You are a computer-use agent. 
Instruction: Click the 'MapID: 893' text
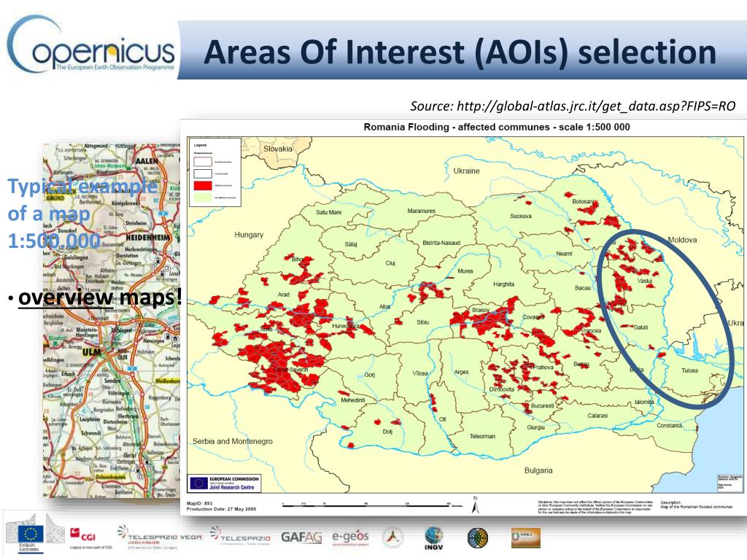click(200, 503)
